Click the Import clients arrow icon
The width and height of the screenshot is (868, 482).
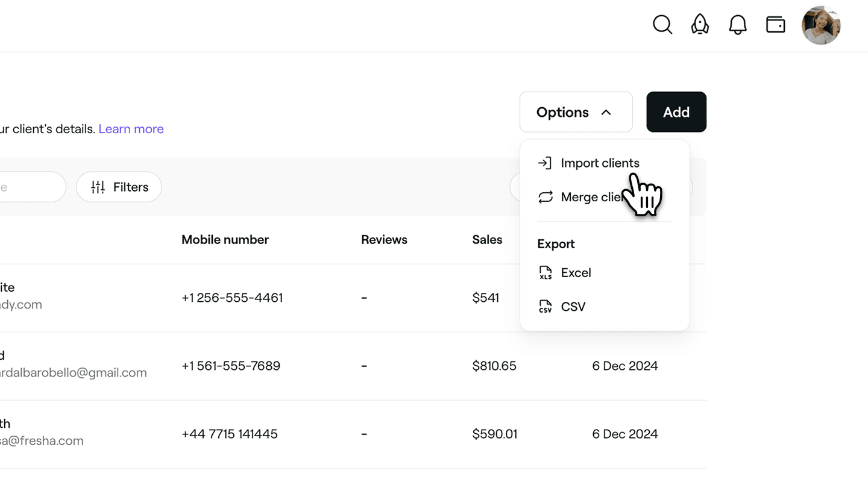545,163
